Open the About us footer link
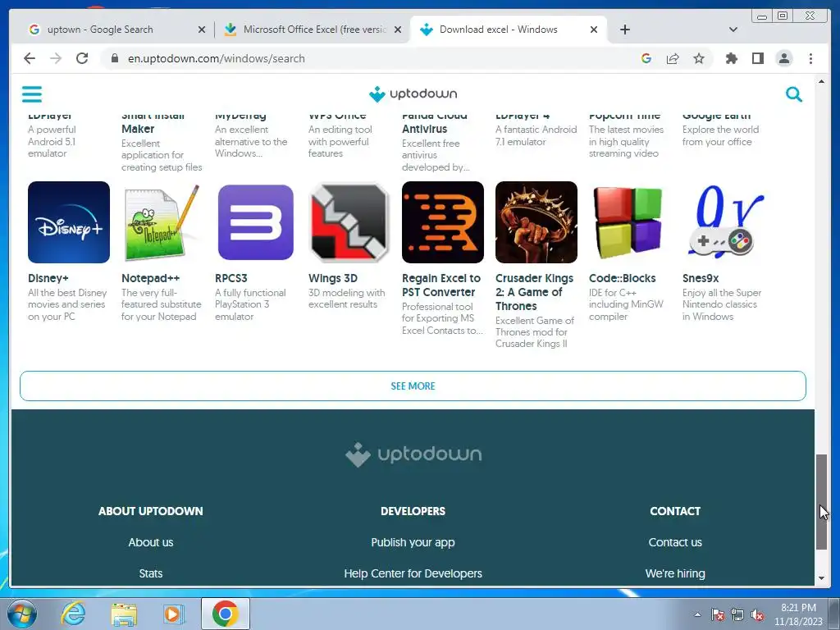Image resolution: width=840 pixels, height=630 pixels. [151, 542]
